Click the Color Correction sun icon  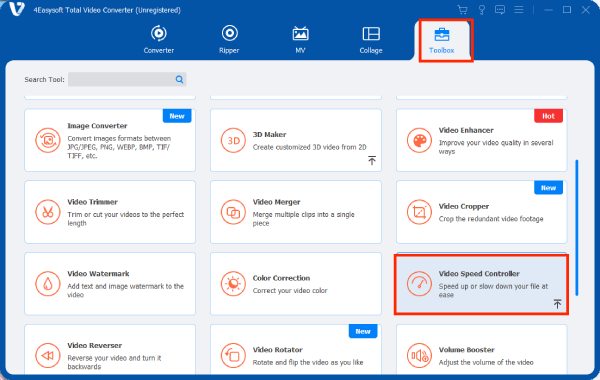coord(233,284)
